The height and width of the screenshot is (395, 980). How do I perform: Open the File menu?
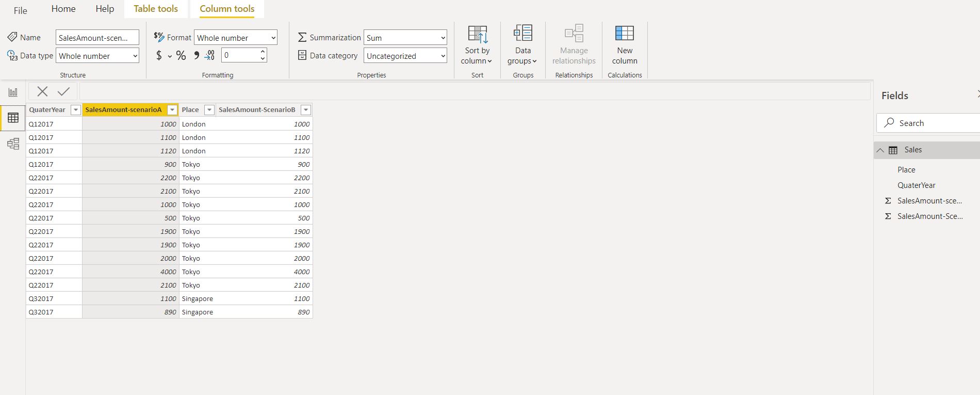21,10
